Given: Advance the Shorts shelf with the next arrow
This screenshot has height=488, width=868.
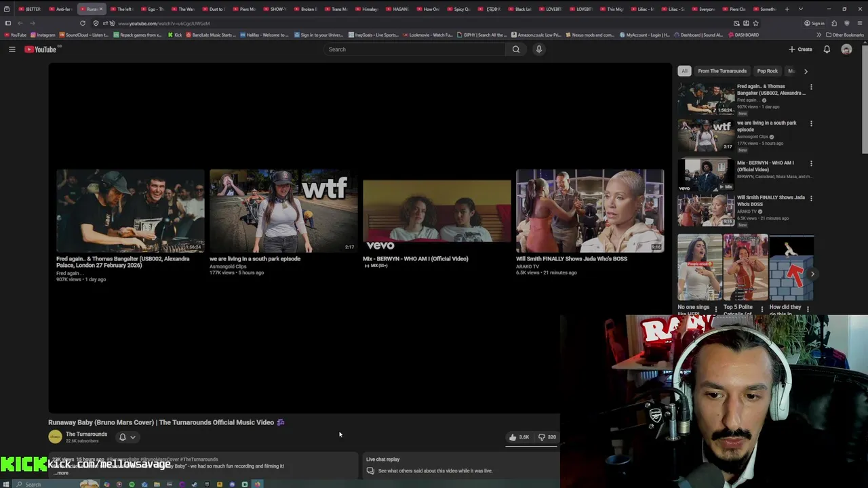Looking at the screenshot, I should 812,274.
